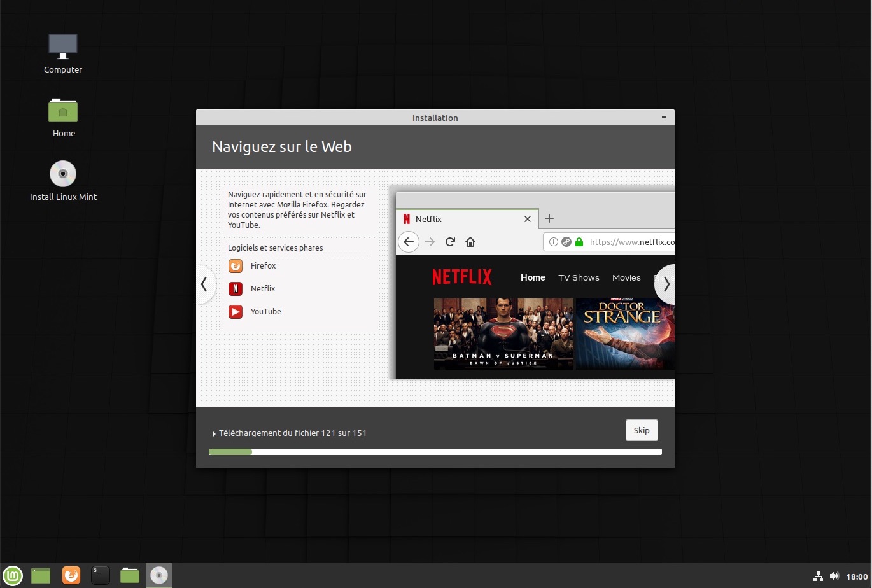The height and width of the screenshot is (588, 872).
Task: Go to the next slideshow slide
Action: tap(666, 284)
